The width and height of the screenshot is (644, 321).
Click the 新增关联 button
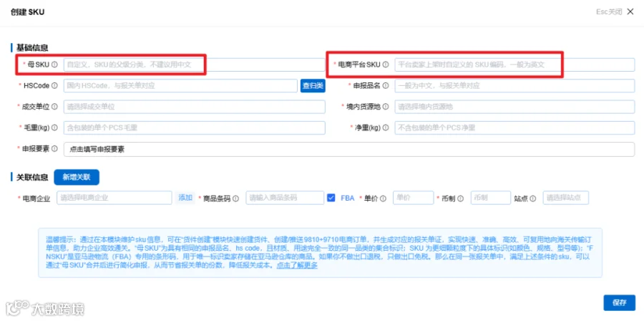coord(77,177)
